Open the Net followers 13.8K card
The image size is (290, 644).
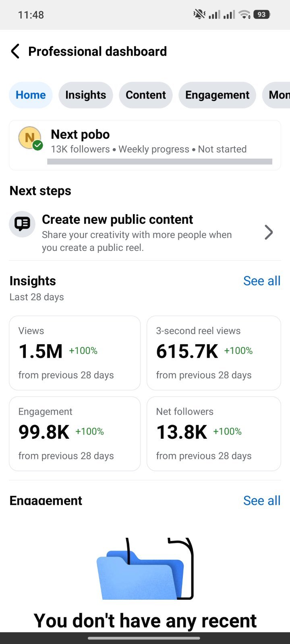coord(214,434)
